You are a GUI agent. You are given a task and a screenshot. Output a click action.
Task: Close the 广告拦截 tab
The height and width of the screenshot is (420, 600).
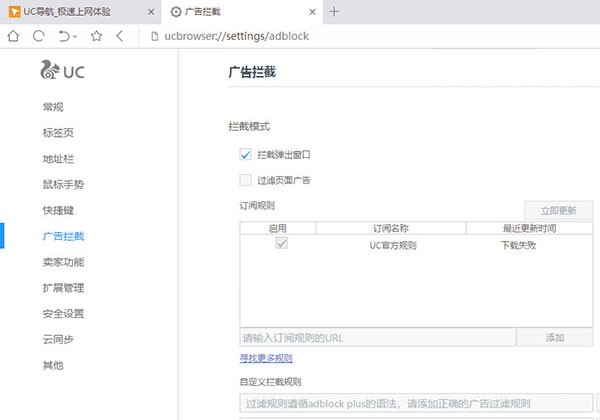[x=313, y=12]
